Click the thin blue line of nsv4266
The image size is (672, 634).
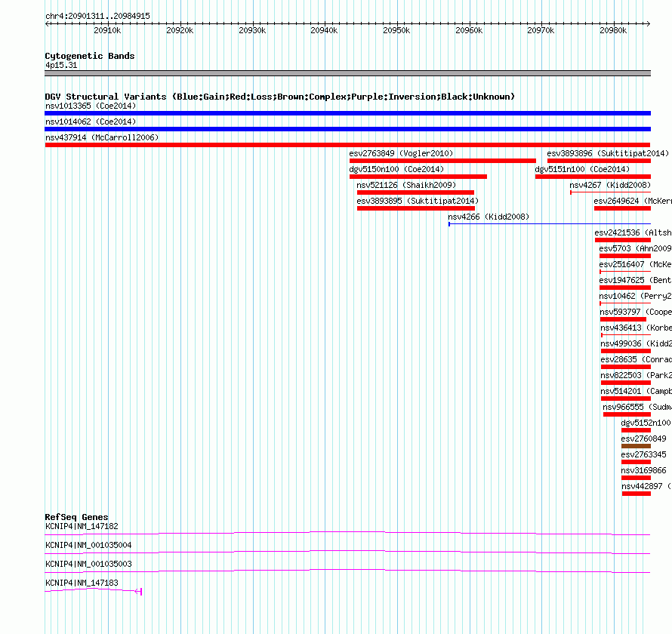pos(550,223)
